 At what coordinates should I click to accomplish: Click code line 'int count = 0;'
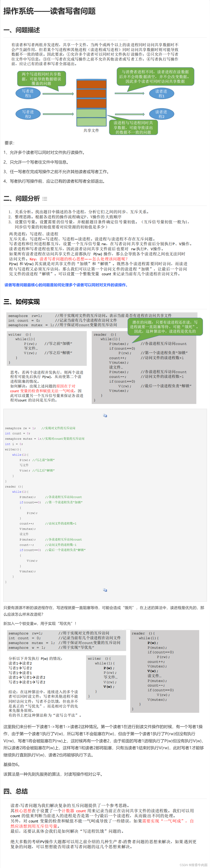pos(17,433)
